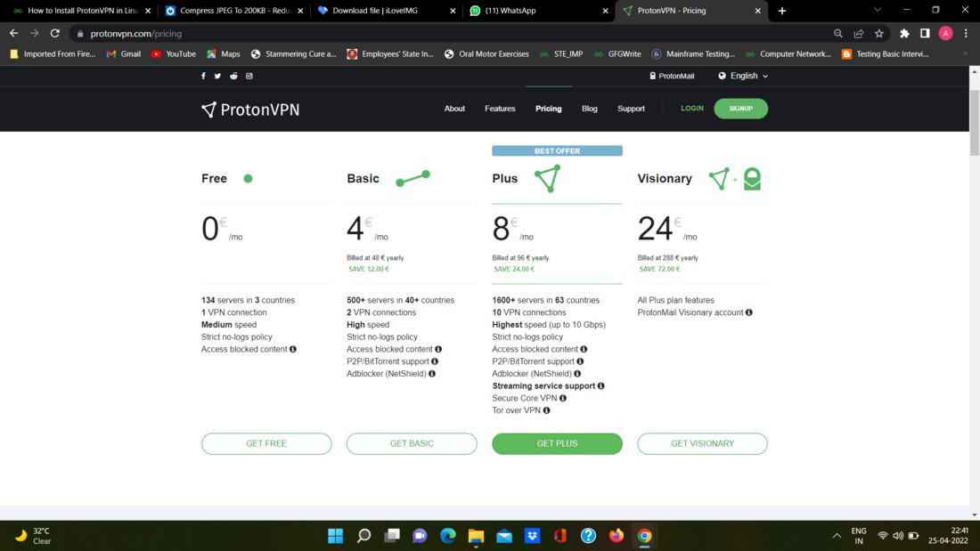
Task: Click Basic plan SAVE 12.00 € text
Action: (369, 269)
